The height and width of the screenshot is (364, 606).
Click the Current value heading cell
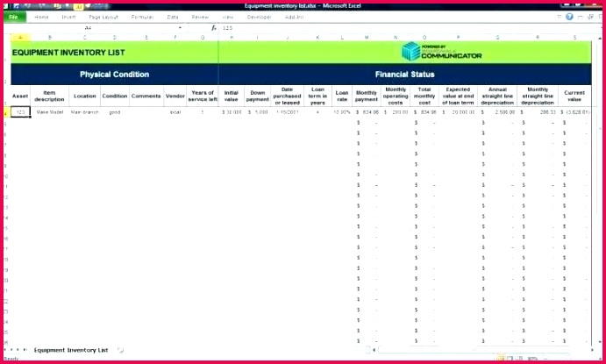574,96
